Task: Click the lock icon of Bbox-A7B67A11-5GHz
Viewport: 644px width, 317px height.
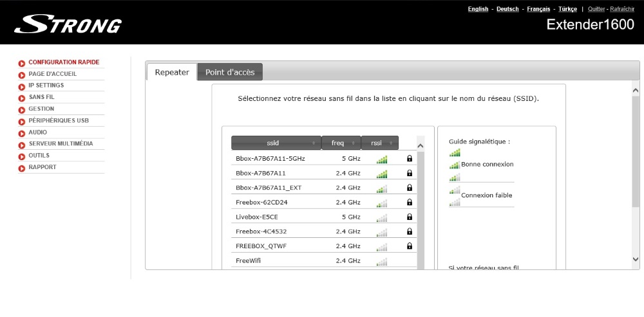Action: point(409,158)
